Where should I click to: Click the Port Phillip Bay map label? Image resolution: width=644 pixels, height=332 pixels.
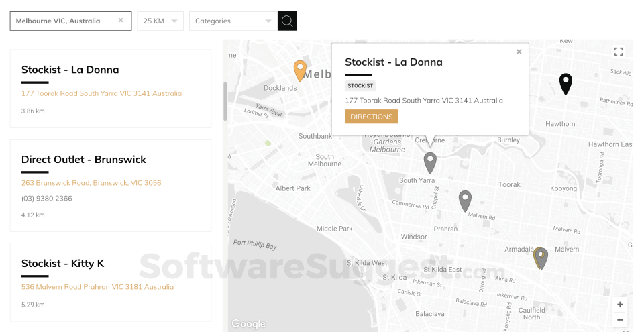pyautogui.click(x=255, y=245)
